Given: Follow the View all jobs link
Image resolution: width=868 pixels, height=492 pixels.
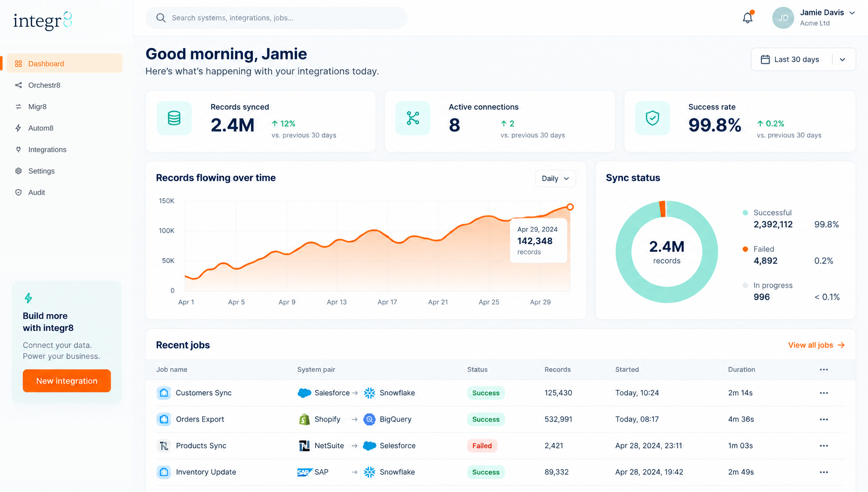Looking at the screenshot, I should [x=816, y=345].
